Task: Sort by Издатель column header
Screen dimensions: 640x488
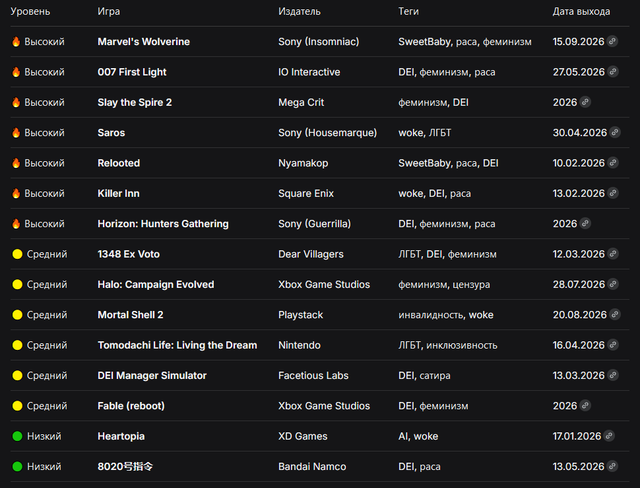Action: 299,11
